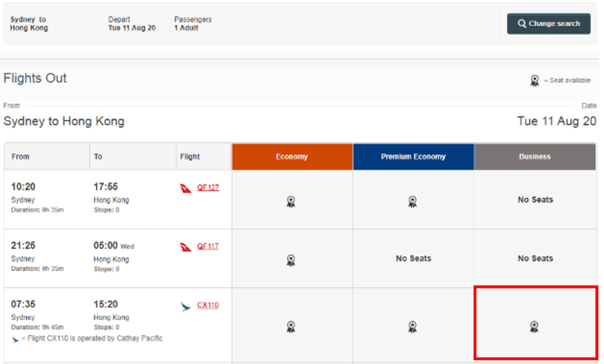Click the 21:25 departure time
This screenshot has width=604, height=364.
tap(23, 245)
